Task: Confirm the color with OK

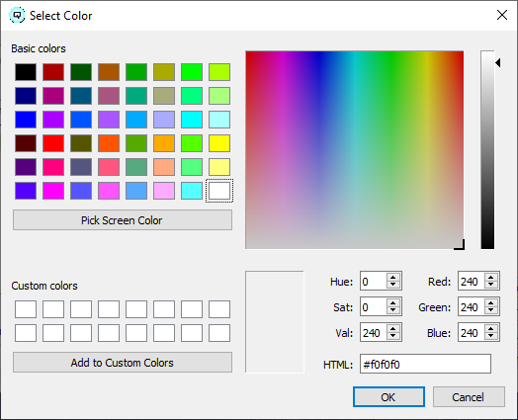Action: tap(388, 397)
